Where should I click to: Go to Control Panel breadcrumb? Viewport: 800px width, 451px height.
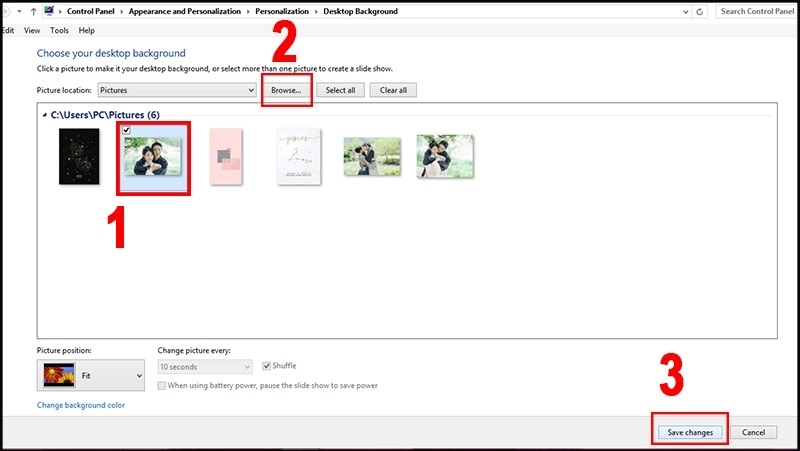(x=91, y=11)
